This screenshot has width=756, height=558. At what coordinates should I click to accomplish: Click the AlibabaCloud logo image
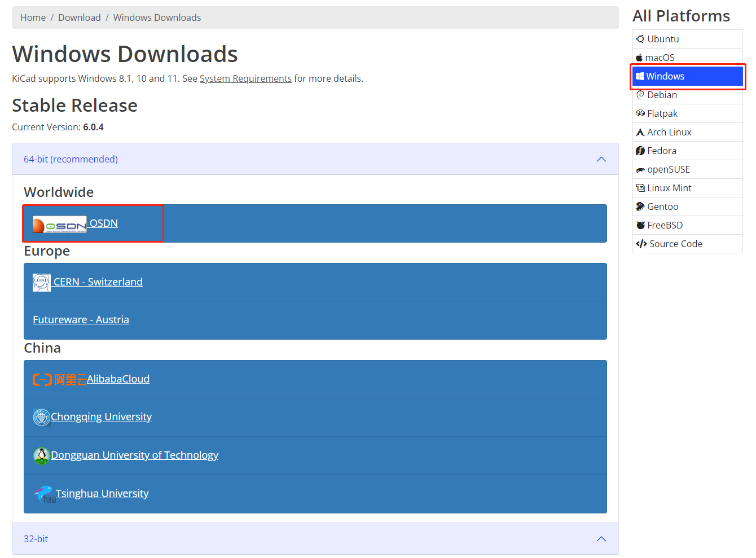tap(60, 380)
